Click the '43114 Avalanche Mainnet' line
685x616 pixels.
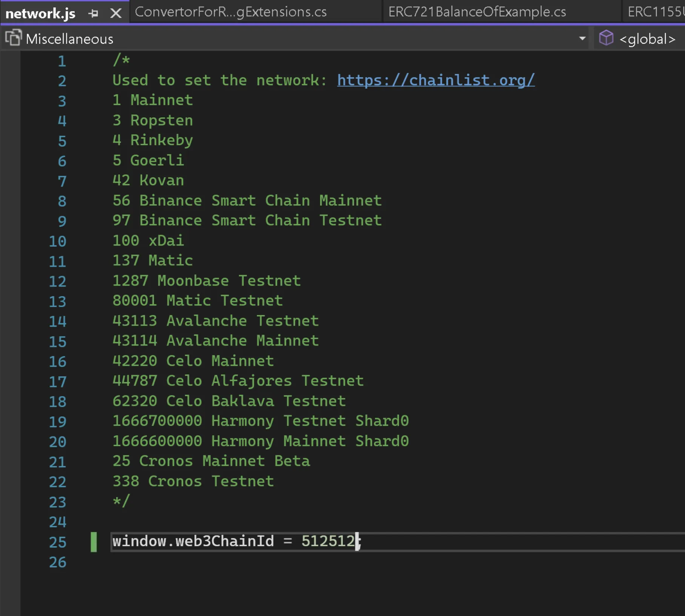216,341
